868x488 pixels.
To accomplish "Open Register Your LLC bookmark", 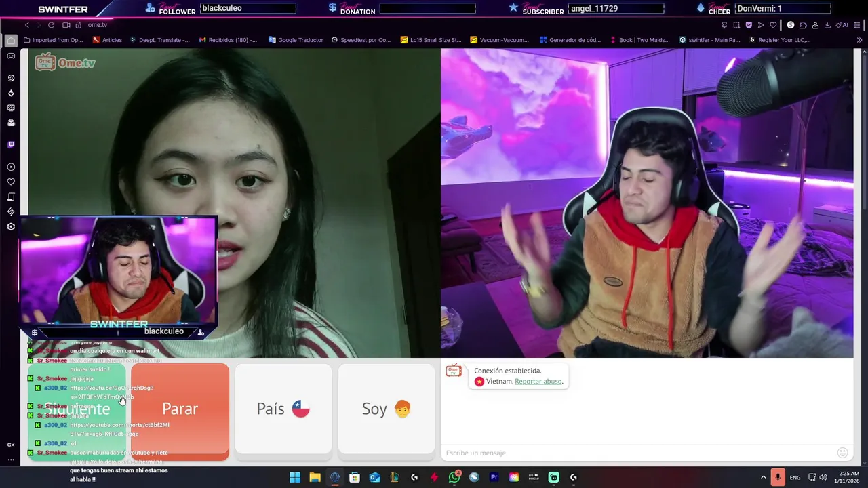I will tap(780, 40).
